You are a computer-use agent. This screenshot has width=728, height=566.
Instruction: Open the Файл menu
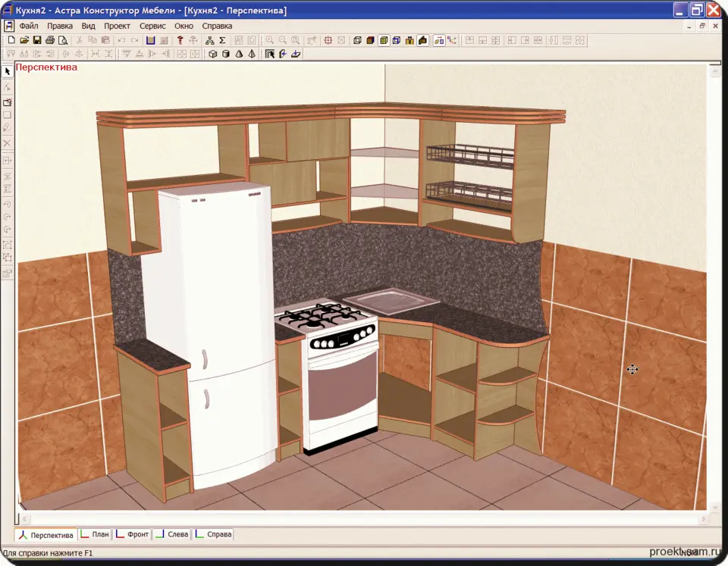pos(29,26)
